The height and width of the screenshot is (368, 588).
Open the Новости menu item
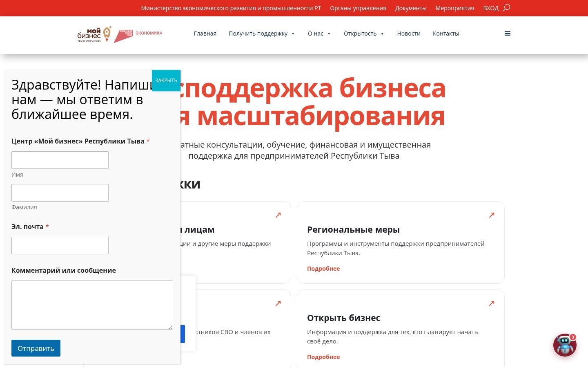409,34
